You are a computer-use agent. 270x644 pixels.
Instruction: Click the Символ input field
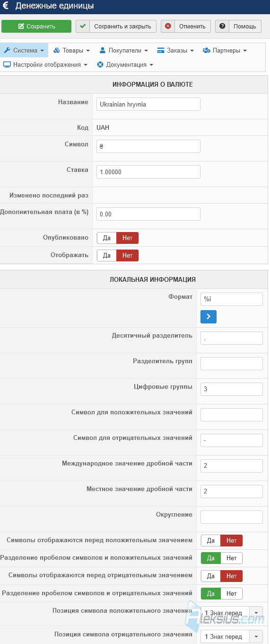click(148, 146)
